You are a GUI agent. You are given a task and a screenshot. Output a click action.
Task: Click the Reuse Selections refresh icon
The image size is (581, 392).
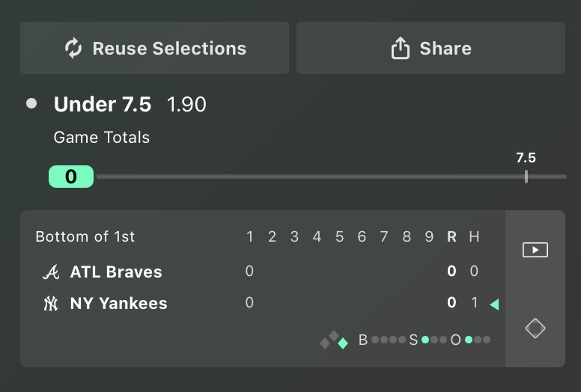(73, 48)
